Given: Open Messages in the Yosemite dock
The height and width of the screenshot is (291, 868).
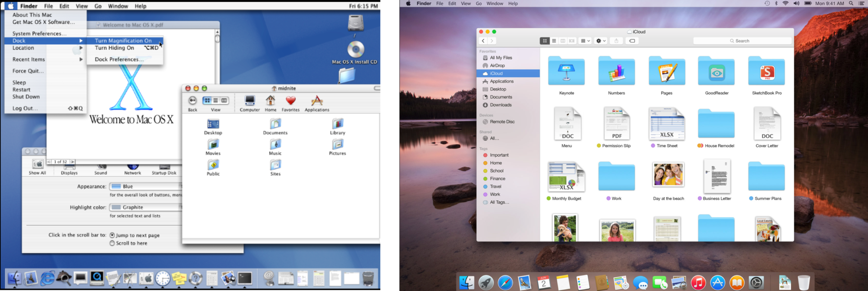Looking at the screenshot, I should [x=640, y=283].
